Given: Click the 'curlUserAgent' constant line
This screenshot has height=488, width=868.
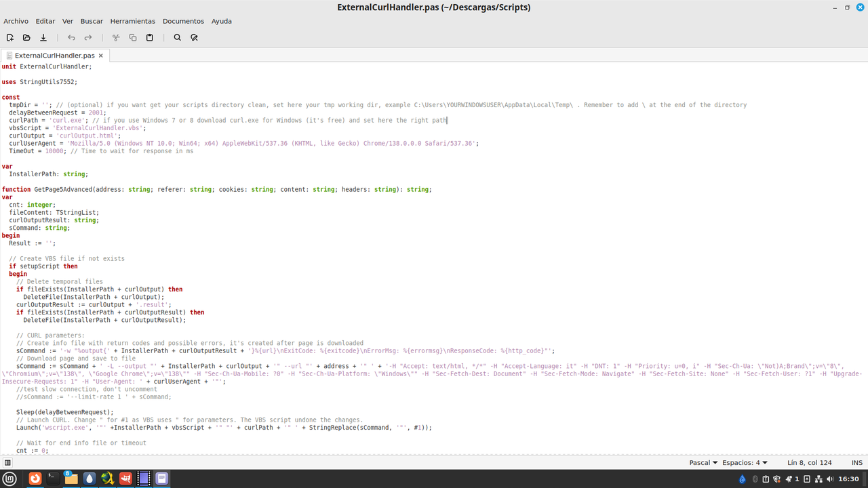Looking at the screenshot, I should coord(244,144).
